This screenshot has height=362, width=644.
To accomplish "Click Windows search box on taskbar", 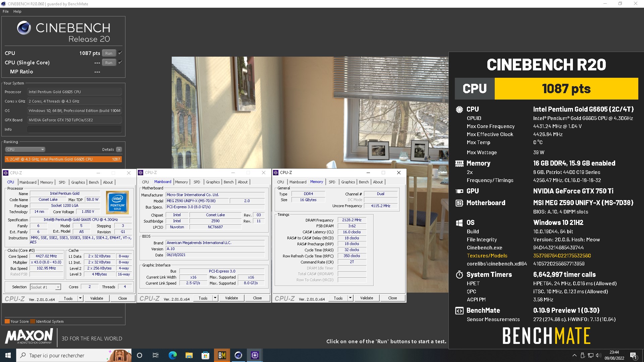I will coord(74,355).
